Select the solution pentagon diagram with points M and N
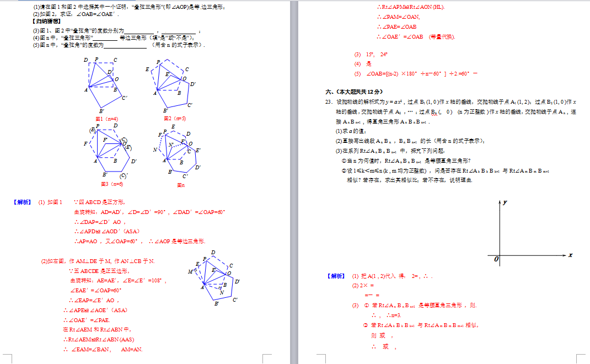Image resolution: width=590 pixels, height=364 pixels. (214, 278)
